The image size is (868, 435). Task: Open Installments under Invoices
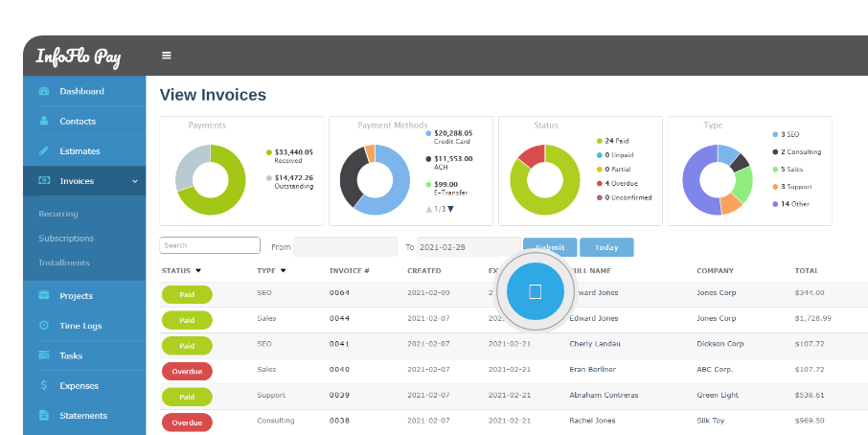[x=63, y=263]
